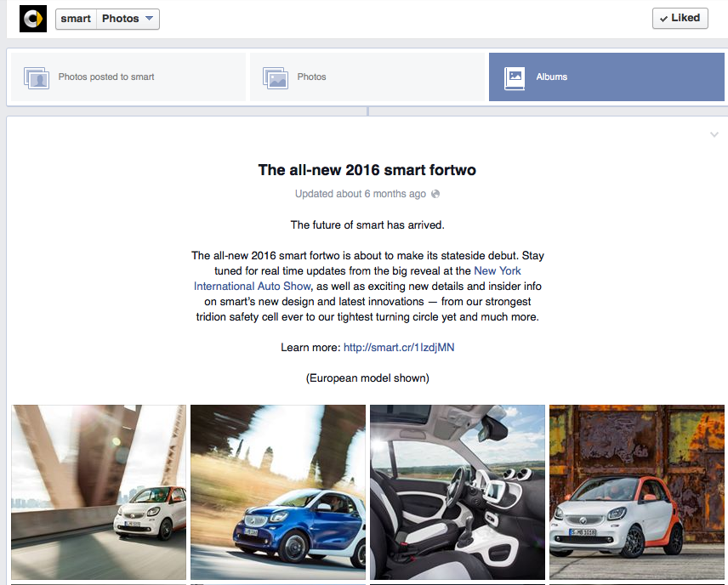The width and height of the screenshot is (728, 585).
Task: Switch to Photos posted to smart tab
Action: (128, 77)
